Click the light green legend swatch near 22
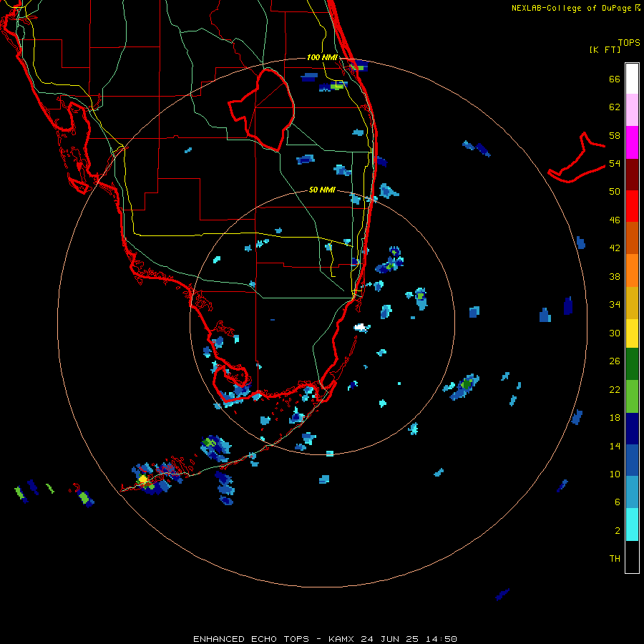The width and height of the screenshot is (644, 644). 632,396
